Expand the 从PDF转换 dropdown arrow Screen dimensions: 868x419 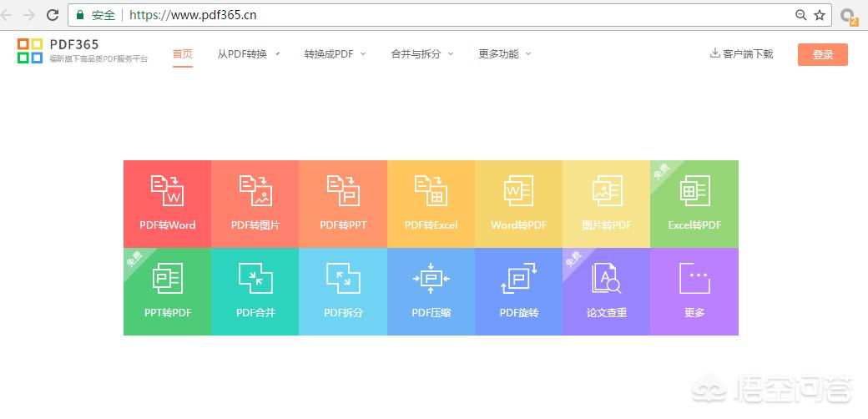click(x=277, y=53)
